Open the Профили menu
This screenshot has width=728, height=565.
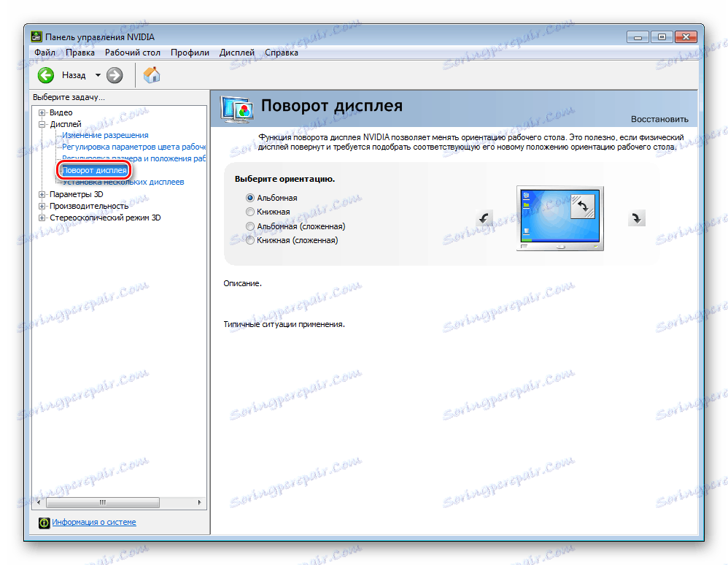(190, 53)
